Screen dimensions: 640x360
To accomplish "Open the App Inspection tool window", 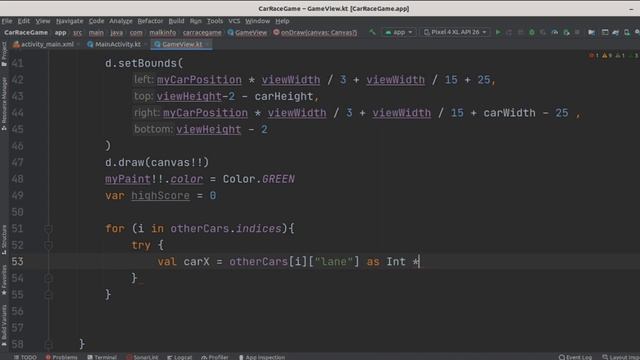I will click(x=262, y=357).
